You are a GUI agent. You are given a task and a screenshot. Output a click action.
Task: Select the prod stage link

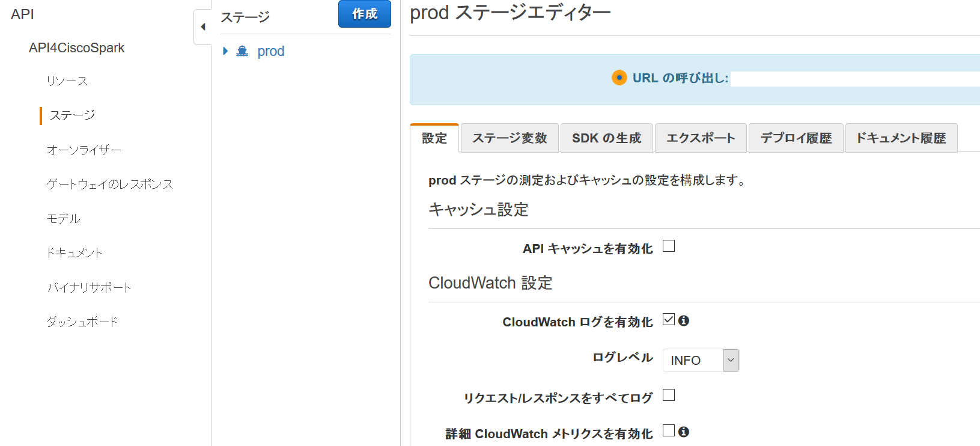pyautogui.click(x=271, y=51)
